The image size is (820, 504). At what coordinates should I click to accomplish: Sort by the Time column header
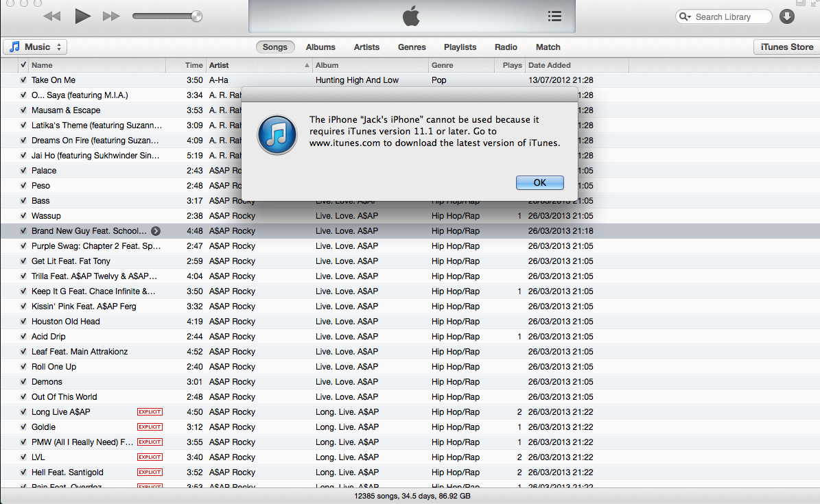click(186, 65)
